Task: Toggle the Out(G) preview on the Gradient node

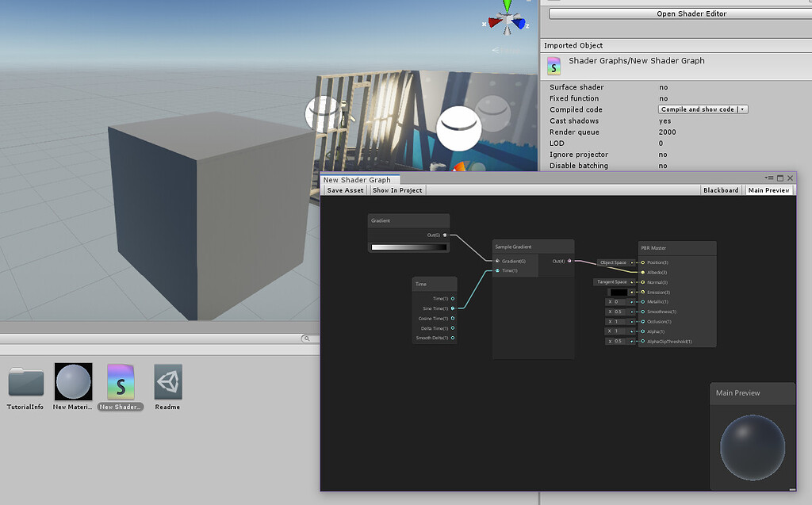Action: (445, 235)
